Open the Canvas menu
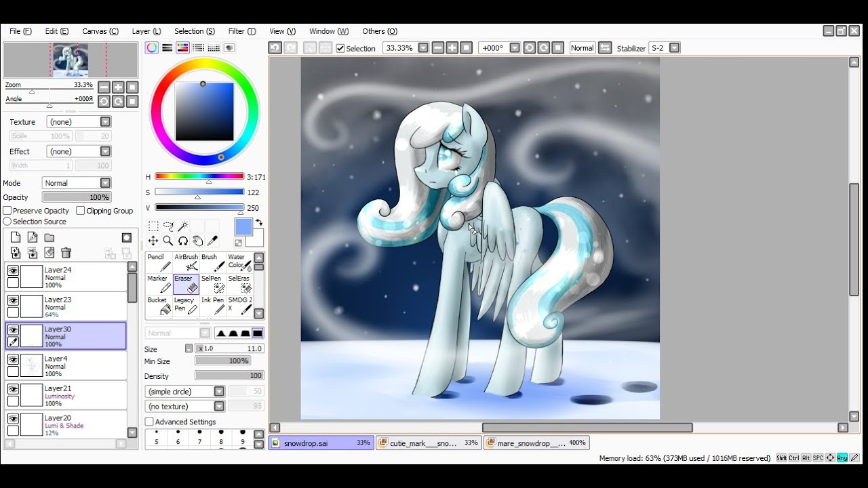 [100, 31]
